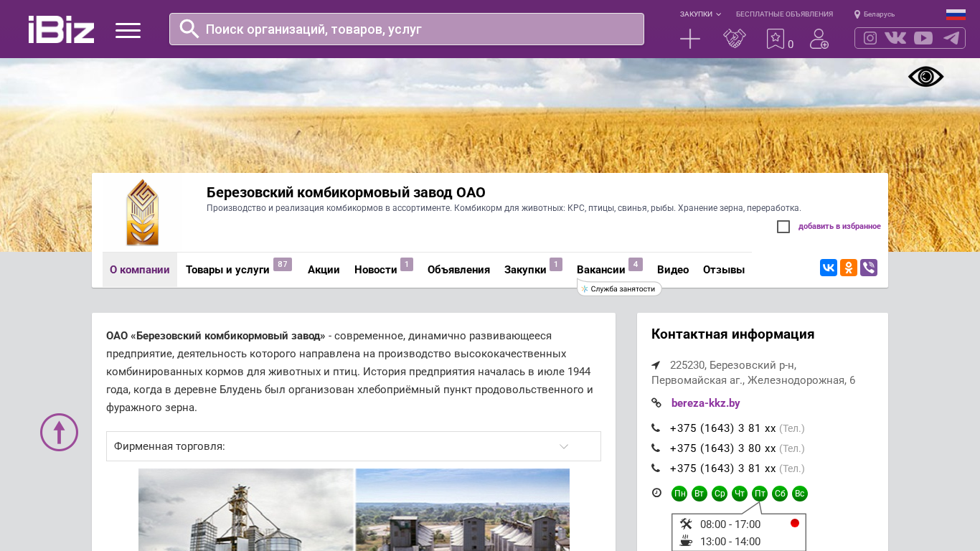Share via orange Odnoklassniki icon

click(849, 268)
